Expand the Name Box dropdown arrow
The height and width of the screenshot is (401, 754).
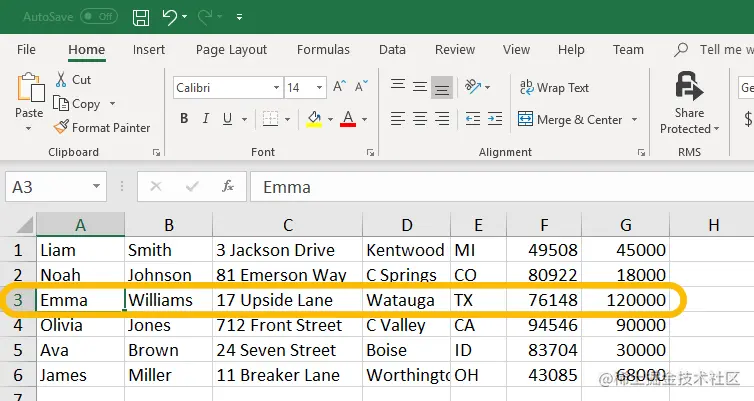tap(96, 187)
